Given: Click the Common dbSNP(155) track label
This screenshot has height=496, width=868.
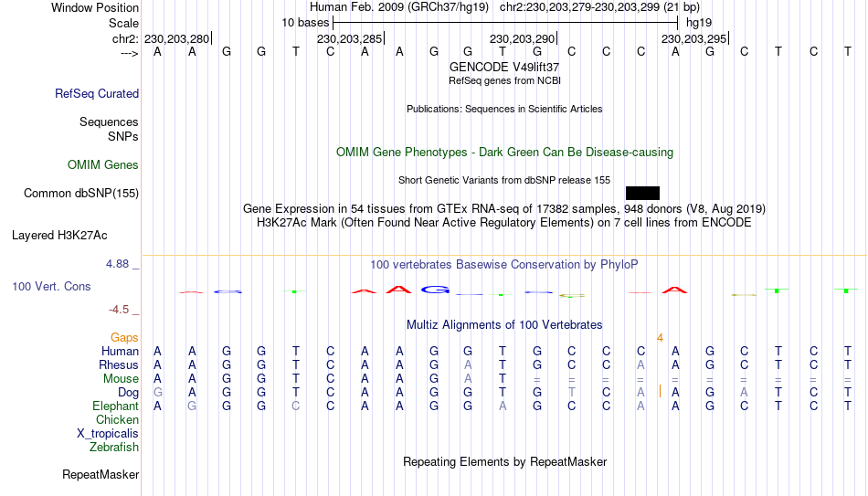Looking at the screenshot, I should pyautogui.click(x=81, y=194).
